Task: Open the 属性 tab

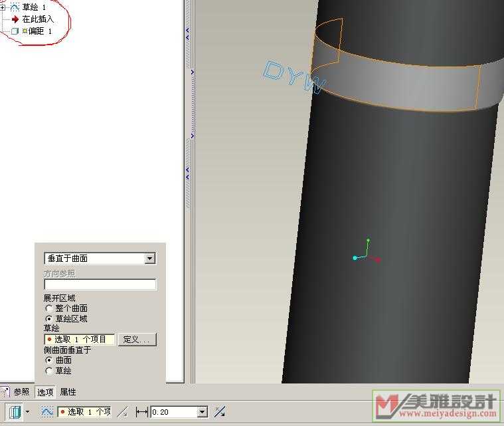Action: tap(68, 392)
